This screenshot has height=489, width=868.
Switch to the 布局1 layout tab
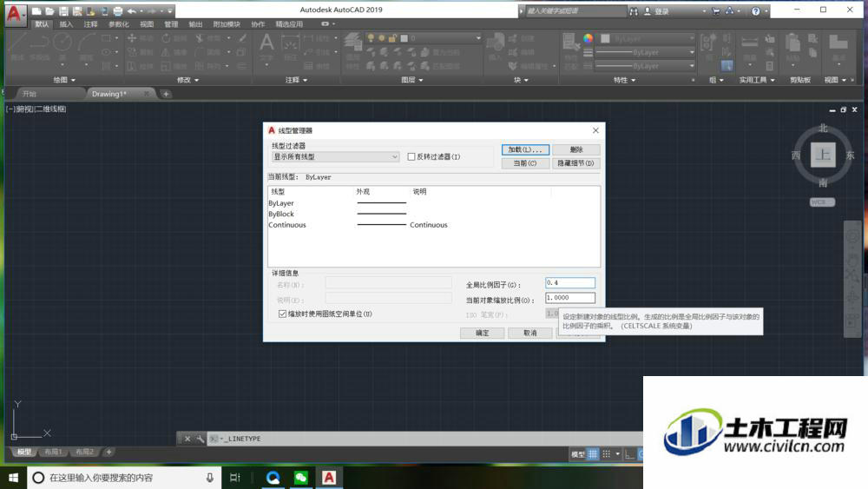(x=53, y=452)
